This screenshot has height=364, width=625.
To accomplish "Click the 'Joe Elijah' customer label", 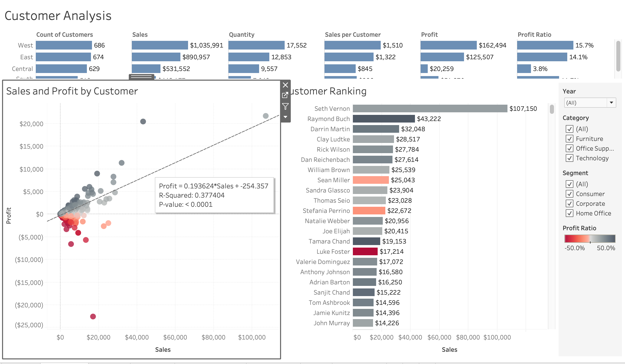I will (336, 231).
